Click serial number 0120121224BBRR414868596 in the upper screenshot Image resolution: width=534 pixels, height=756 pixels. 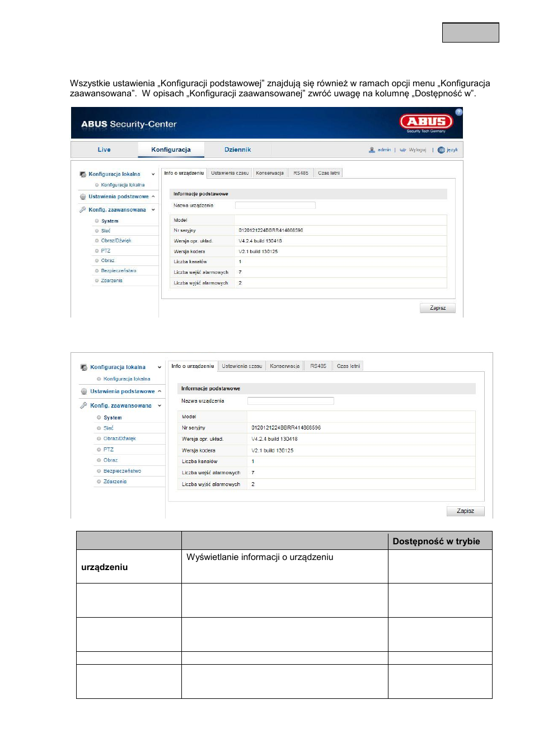(271, 230)
